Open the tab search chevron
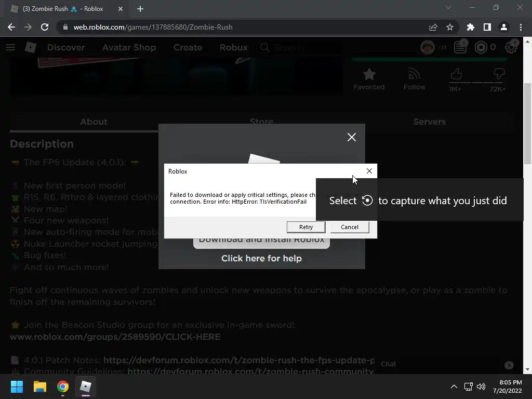This screenshot has width=532, height=399. click(448, 7)
